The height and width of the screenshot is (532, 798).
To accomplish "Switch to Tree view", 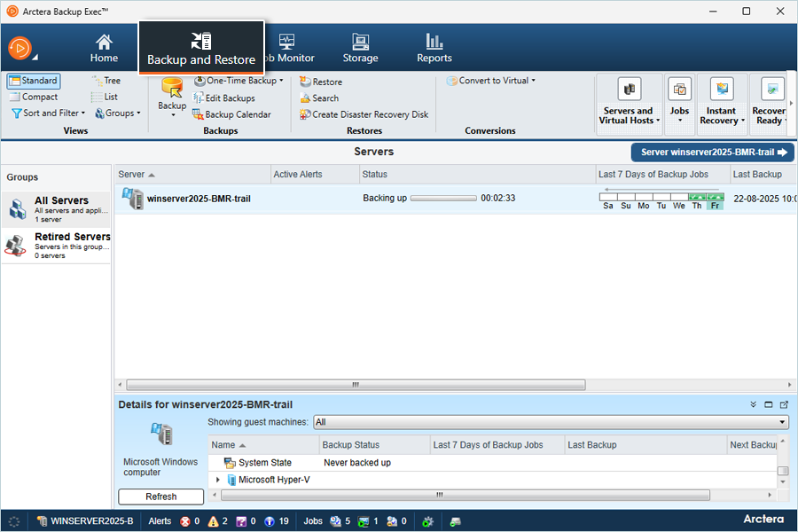I will 106,81.
